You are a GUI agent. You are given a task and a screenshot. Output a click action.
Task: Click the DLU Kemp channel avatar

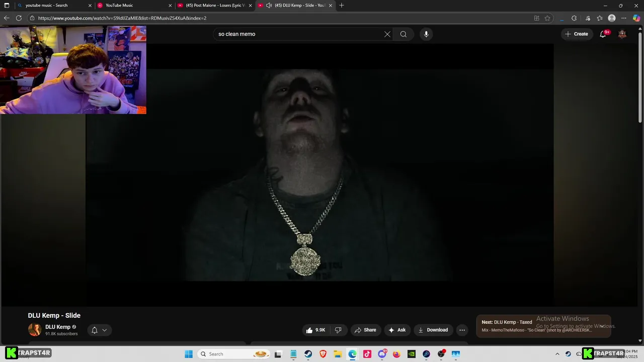pos(35,330)
